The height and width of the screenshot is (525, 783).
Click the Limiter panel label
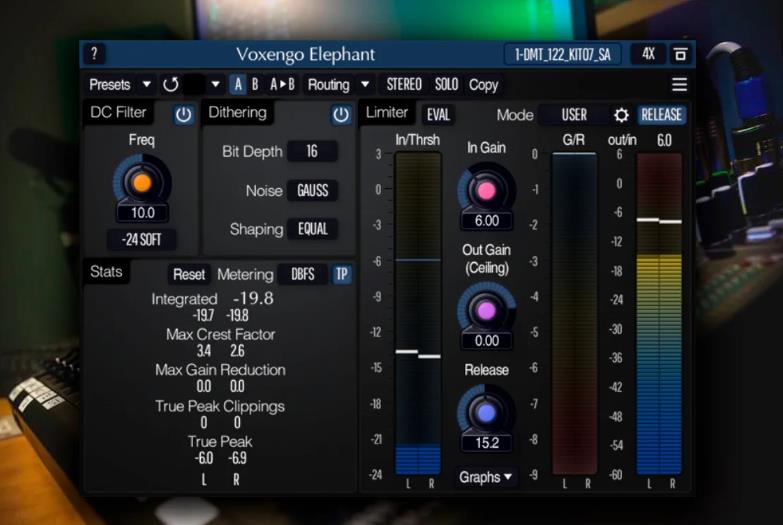coord(387,112)
